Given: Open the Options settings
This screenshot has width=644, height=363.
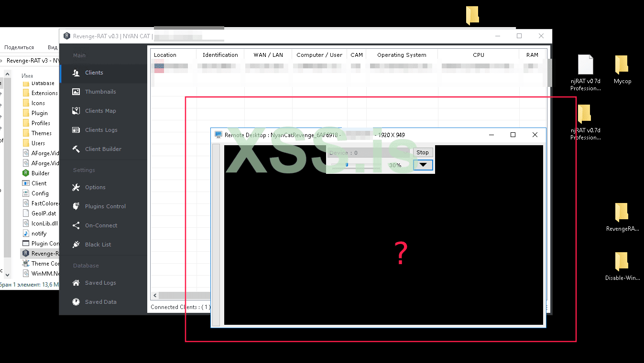Looking at the screenshot, I should 95,187.
